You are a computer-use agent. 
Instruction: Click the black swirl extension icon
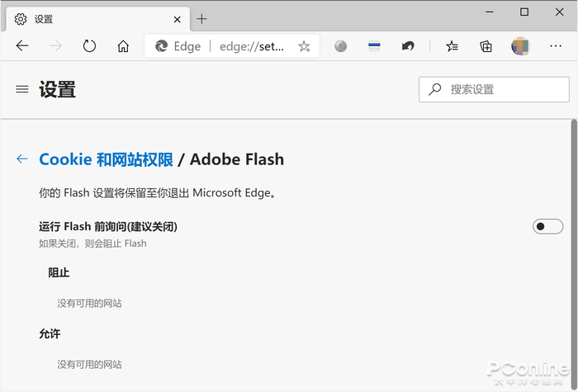[x=408, y=46]
